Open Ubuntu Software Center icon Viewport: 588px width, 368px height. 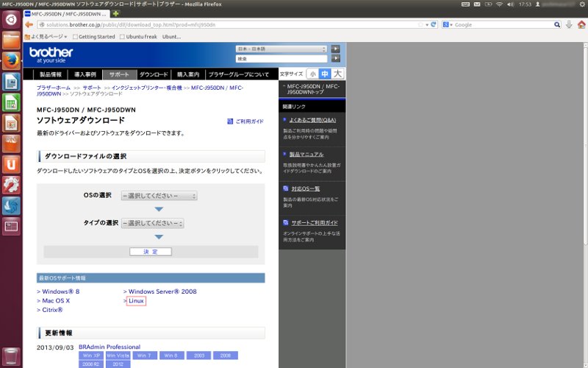(11, 144)
